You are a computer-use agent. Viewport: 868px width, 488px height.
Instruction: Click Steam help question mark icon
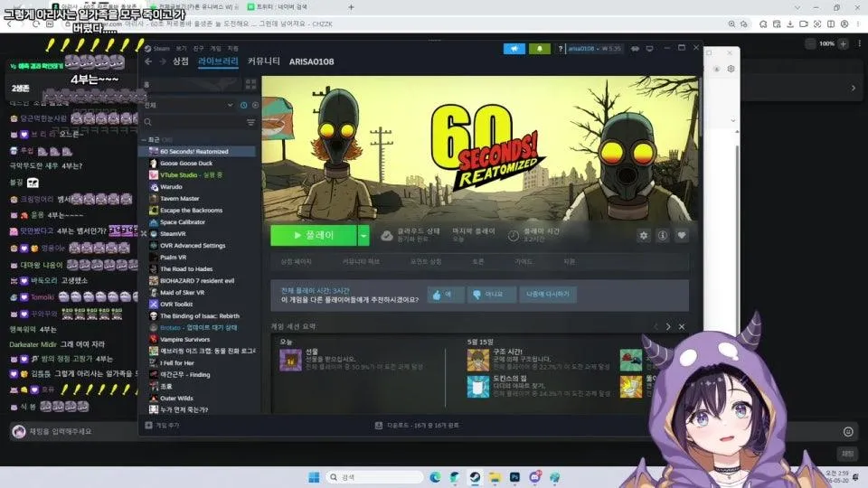click(560, 49)
